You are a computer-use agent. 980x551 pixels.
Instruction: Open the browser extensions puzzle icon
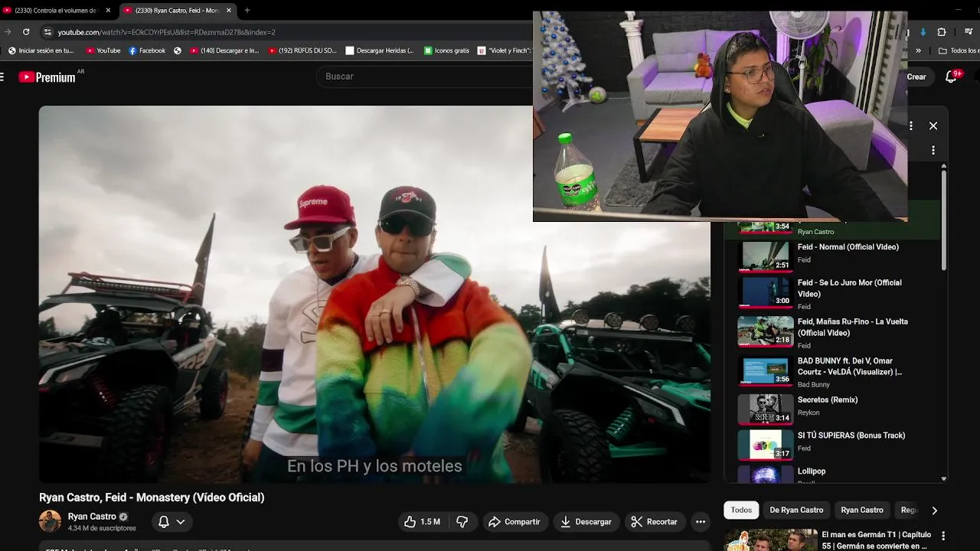point(942,32)
